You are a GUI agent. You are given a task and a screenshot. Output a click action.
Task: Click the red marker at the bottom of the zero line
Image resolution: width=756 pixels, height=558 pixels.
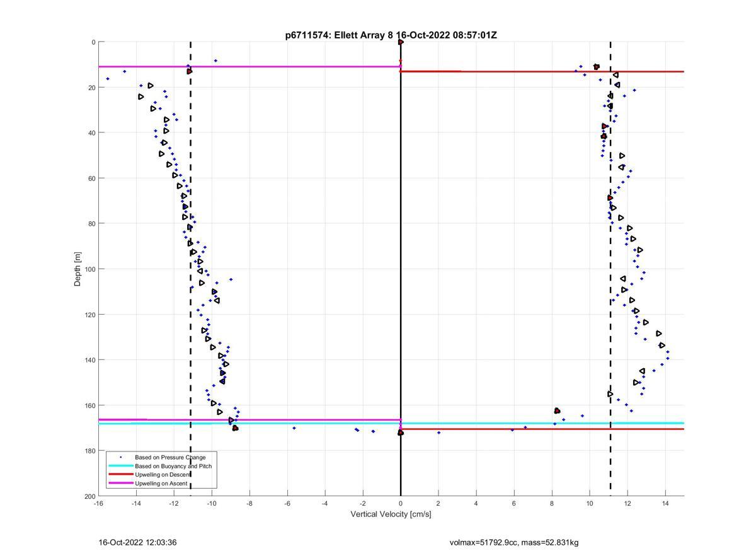[x=401, y=433]
